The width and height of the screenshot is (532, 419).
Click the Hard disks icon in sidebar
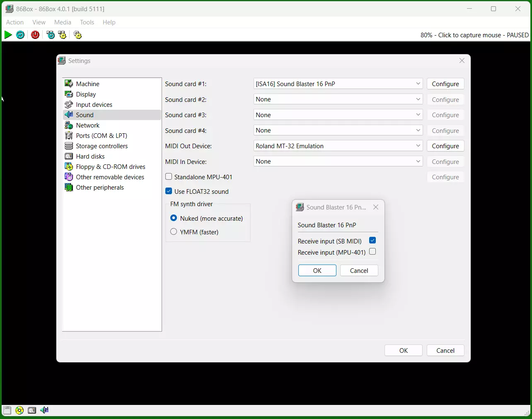tap(69, 156)
